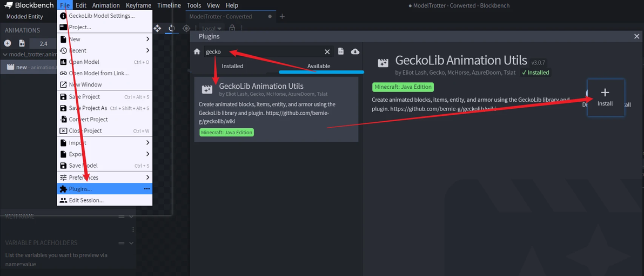The image size is (644, 276).
Task: Click the Install button
Action: [605, 97]
